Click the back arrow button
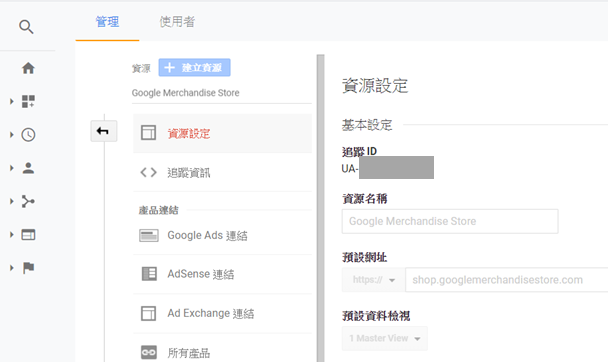This screenshot has width=608, height=362. pos(104,131)
